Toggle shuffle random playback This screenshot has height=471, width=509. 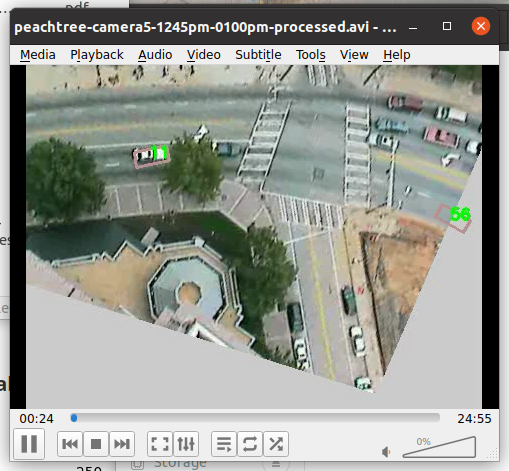(276, 444)
